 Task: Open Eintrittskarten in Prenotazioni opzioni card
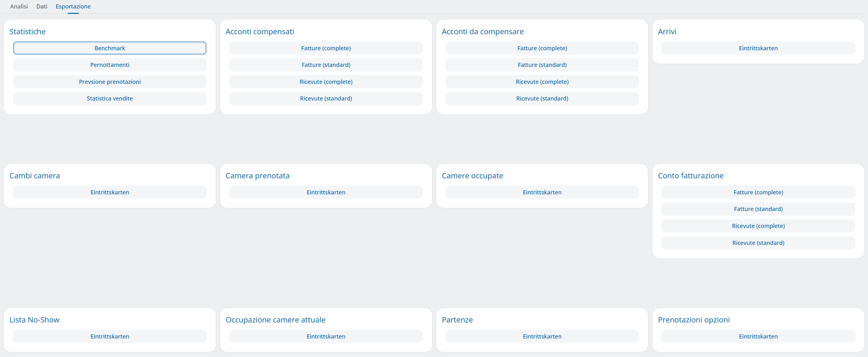[758, 337]
